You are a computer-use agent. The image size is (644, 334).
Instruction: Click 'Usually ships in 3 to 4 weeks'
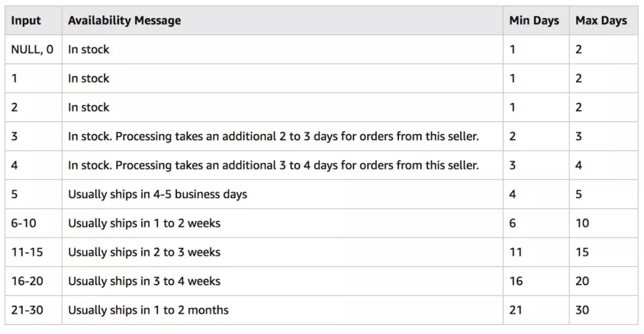click(x=144, y=281)
